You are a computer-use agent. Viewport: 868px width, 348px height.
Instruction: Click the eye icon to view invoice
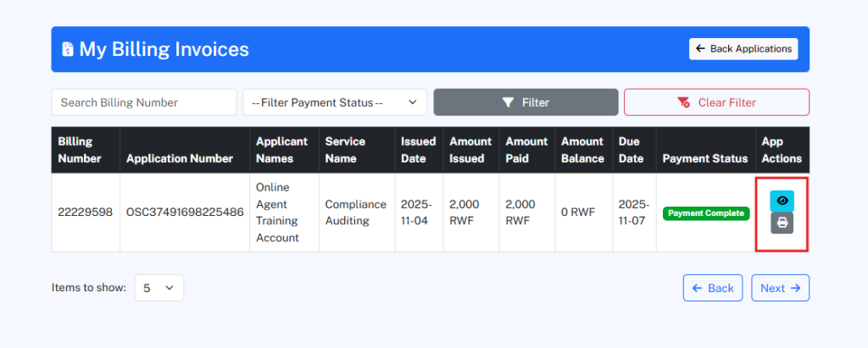pos(782,201)
